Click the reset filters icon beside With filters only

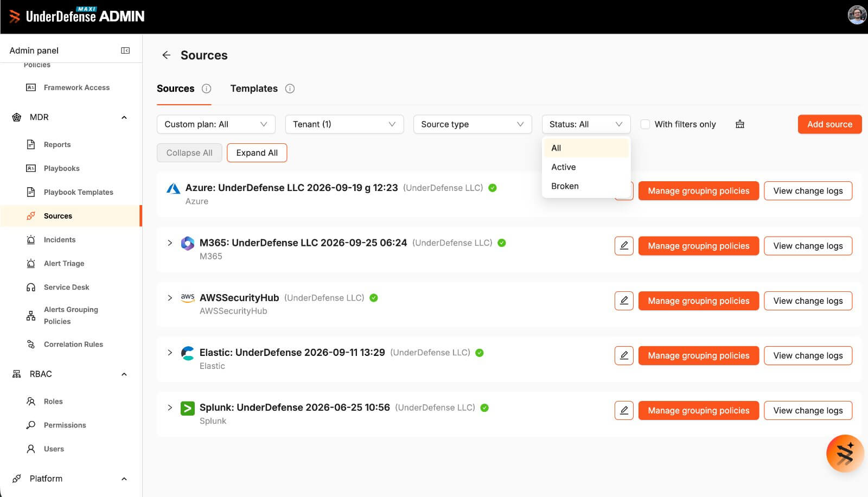(x=740, y=124)
